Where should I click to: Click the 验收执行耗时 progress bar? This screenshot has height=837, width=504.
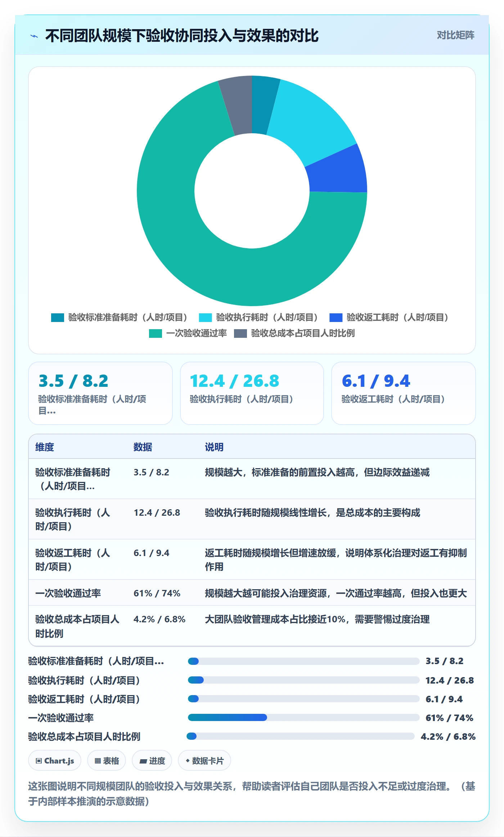[x=303, y=680]
